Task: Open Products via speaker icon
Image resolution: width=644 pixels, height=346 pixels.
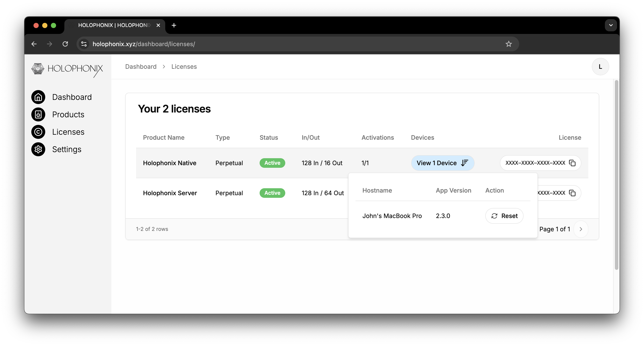Action: [x=38, y=115]
